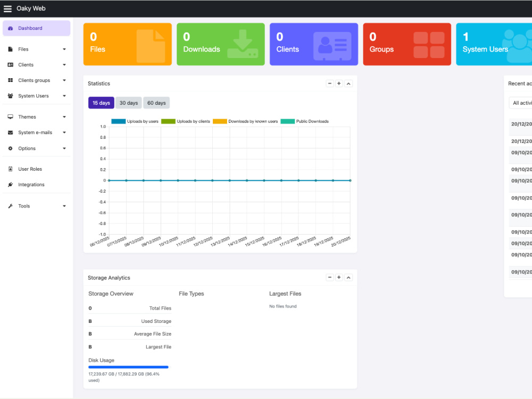The width and height of the screenshot is (532, 399).
Task: Click the chart point at 20/12/2025
Action: tap(350, 180)
